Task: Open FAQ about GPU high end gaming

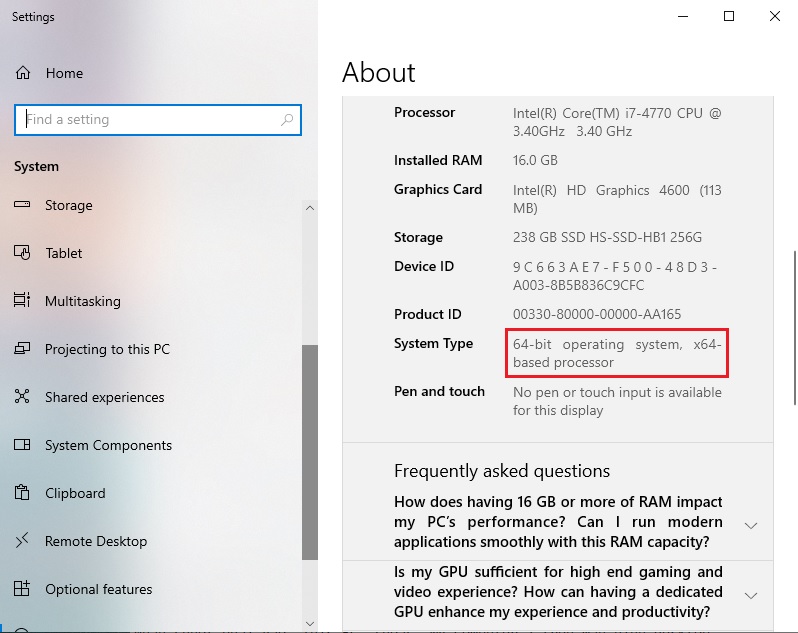Action: [558, 592]
